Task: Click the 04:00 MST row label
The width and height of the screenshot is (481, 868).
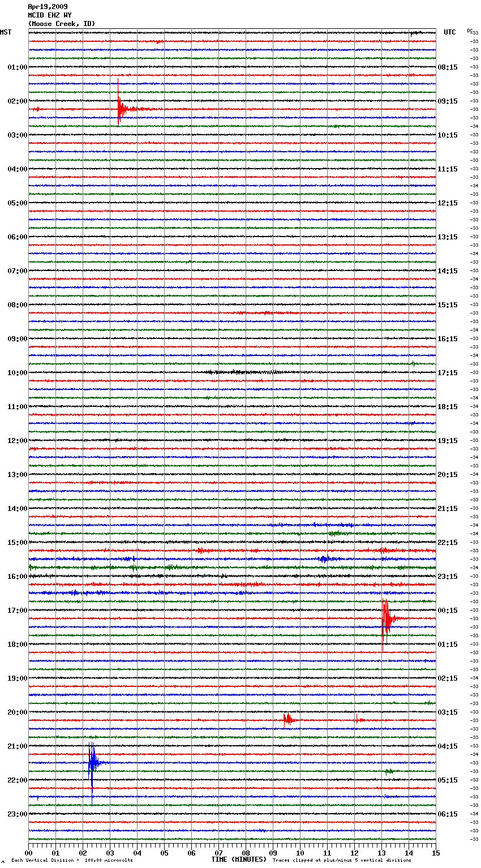Action: [x=18, y=169]
